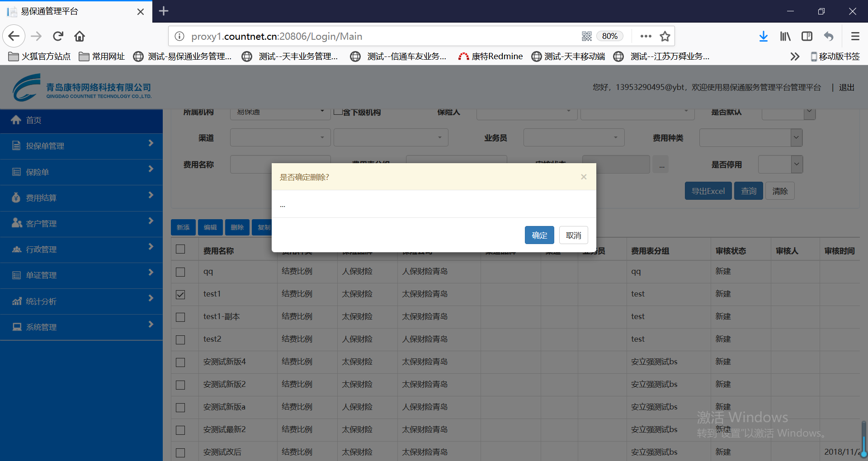Expand the 费用结算 sidebar menu
Image resolution: width=868 pixels, height=461 pixels.
click(81, 198)
